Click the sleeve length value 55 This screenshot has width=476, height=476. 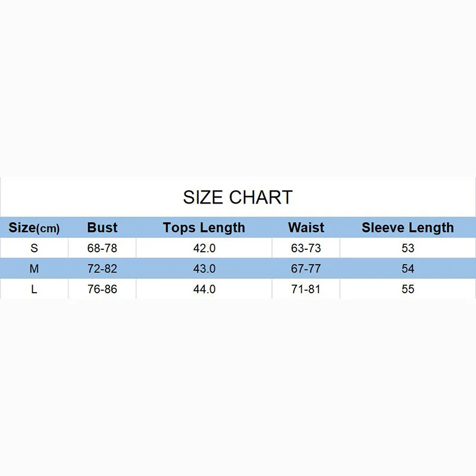pos(408,289)
